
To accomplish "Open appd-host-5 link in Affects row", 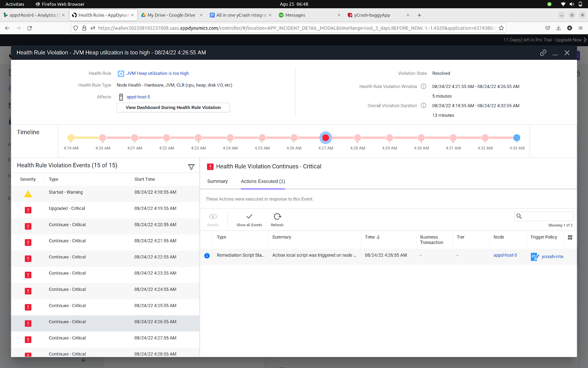I will pyautogui.click(x=138, y=97).
